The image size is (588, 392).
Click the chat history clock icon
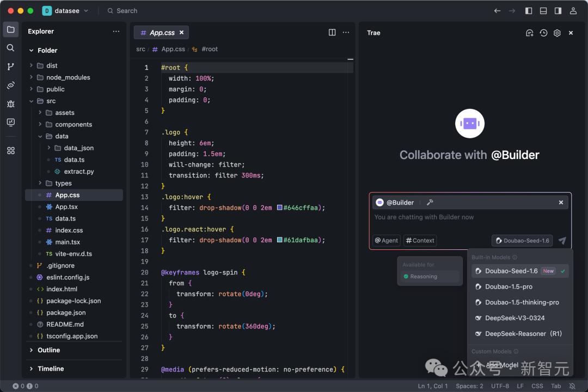(x=543, y=33)
